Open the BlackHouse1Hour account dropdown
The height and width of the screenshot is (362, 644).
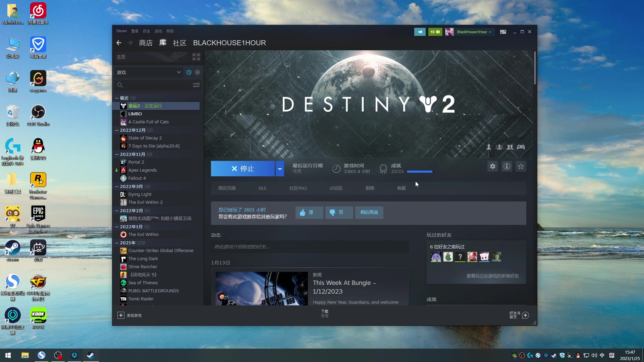coord(474,32)
